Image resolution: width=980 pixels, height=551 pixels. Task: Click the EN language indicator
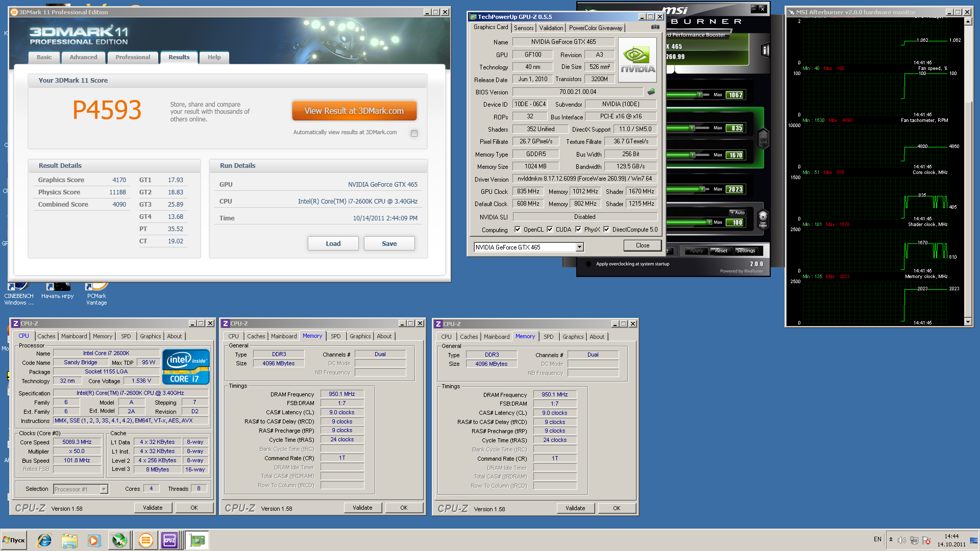click(877, 539)
